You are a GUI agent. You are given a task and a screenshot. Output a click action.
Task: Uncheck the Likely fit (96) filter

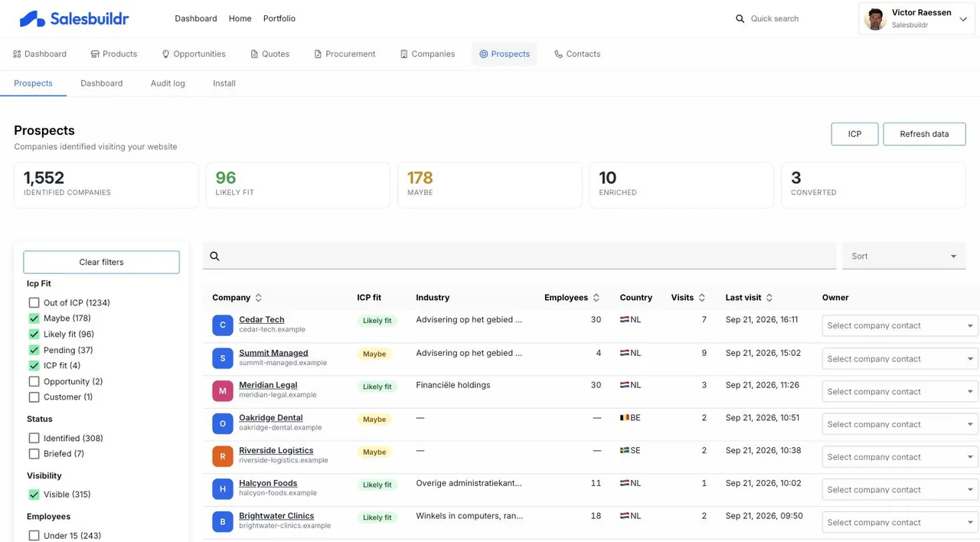click(34, 334)
